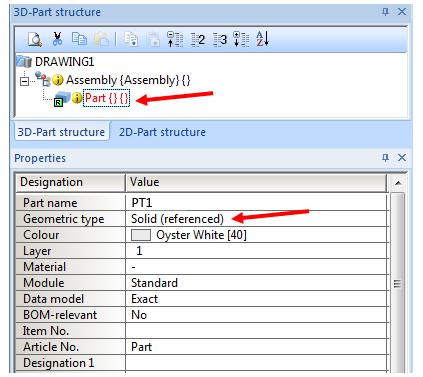Toggle the Properties panel pin
This screenshot has height=377, width=423.
tap(385, 158)
